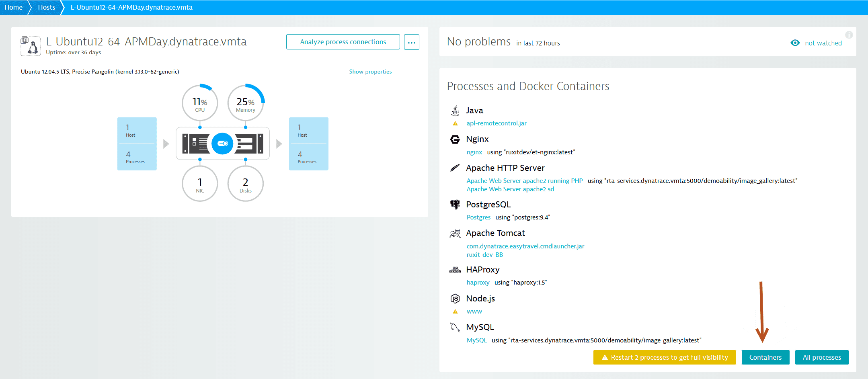The width and height of the screenshot is (868, 379).
Task: Click the 1 NIC circle
Action: [x=200, y=184]
